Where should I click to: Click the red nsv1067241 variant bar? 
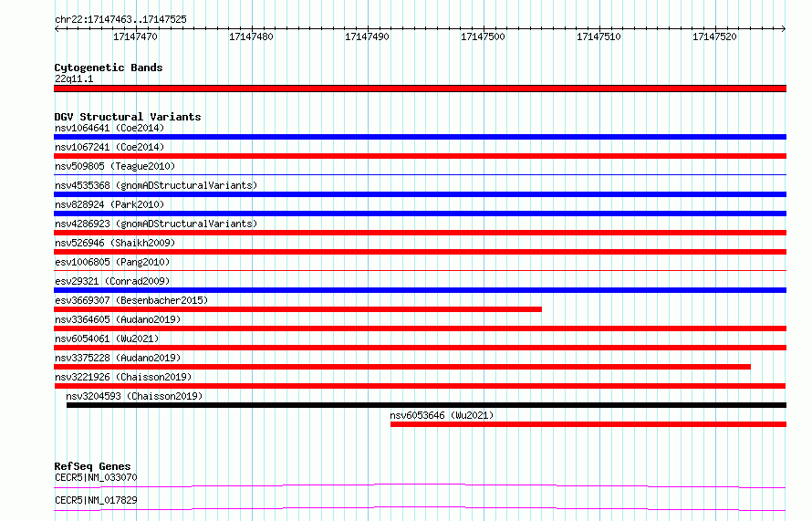click(x=420, y=156)
